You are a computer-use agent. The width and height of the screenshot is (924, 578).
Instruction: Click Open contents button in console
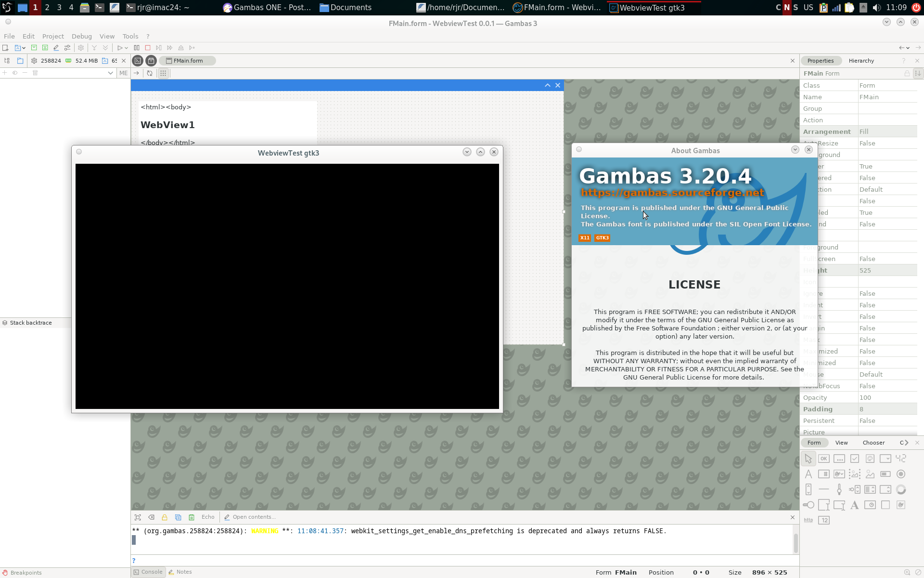[250, 517]
